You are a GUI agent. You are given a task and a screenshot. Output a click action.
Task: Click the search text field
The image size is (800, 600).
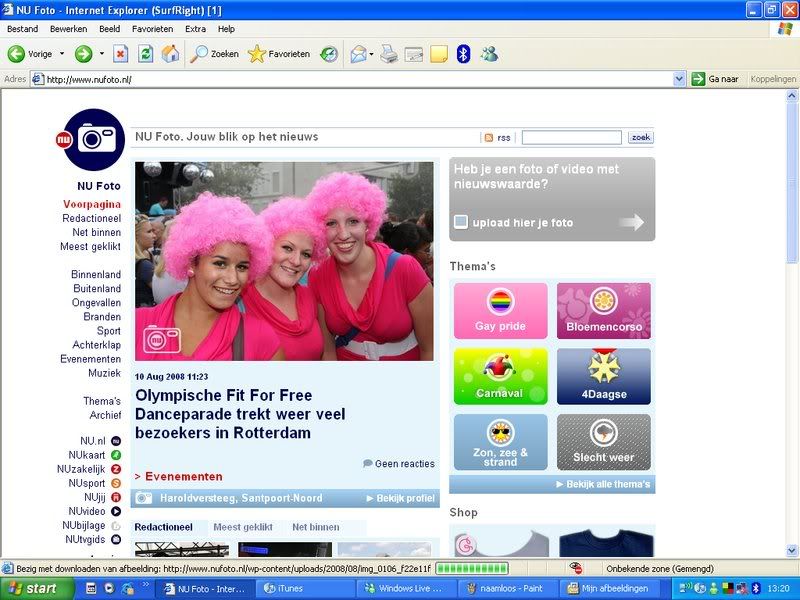pyautogui.click(x=571, y=138)
